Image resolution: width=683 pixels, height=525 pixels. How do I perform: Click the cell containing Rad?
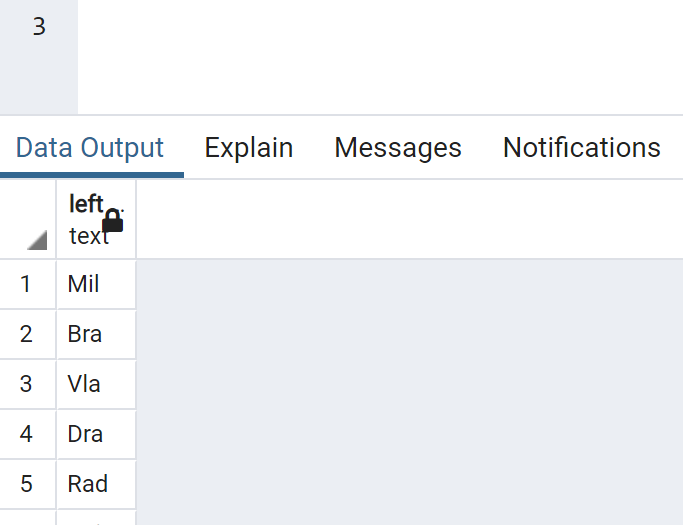pos(96,484)
